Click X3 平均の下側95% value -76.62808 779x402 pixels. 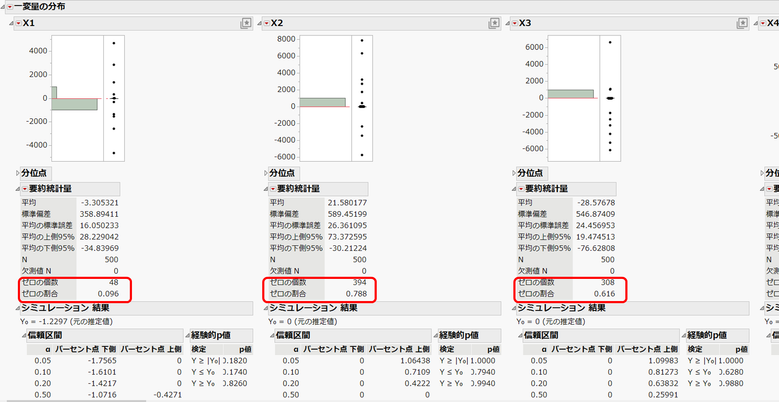coord(596,248)
